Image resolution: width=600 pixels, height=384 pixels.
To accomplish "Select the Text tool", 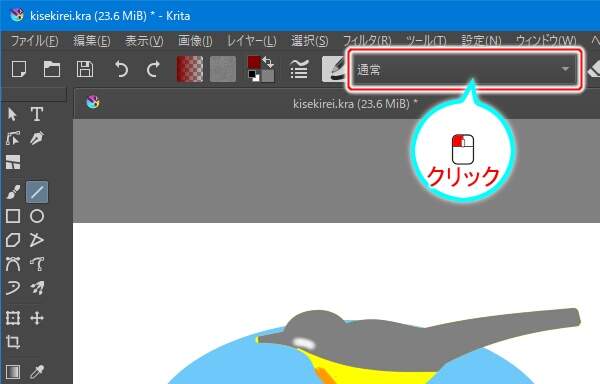I will coord(37,114).
